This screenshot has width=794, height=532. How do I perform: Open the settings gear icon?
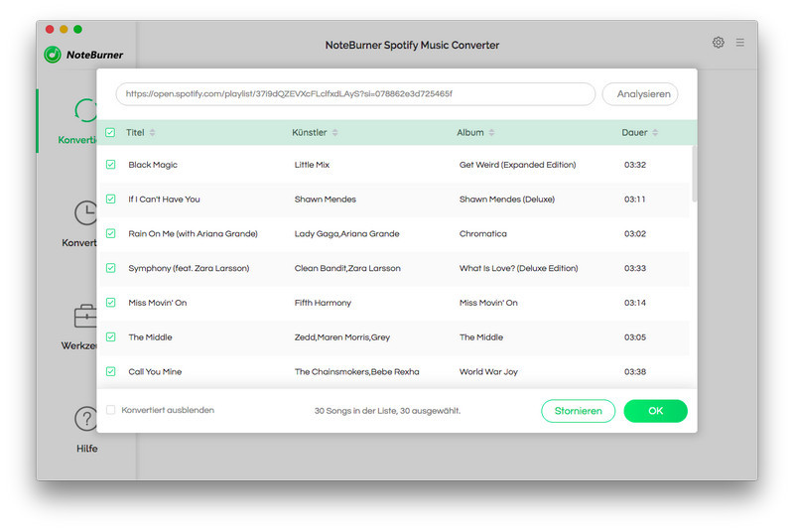click(719, 43)
